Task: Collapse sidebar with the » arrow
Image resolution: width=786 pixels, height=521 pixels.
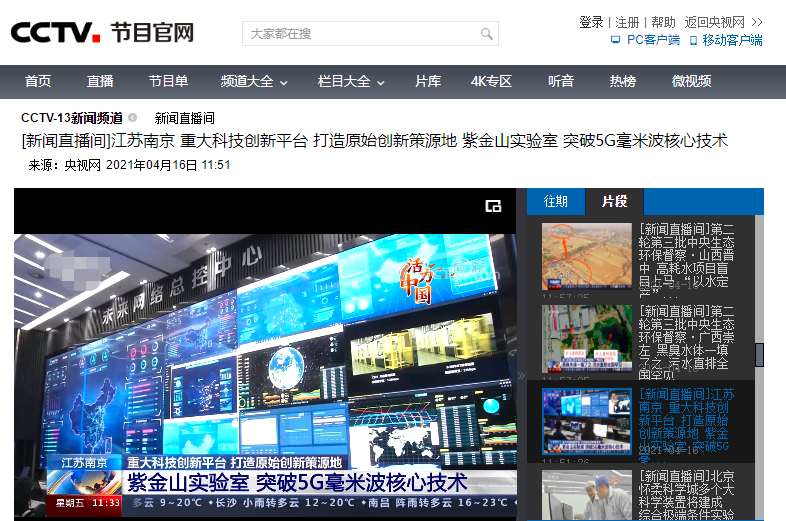Action: 521,376
